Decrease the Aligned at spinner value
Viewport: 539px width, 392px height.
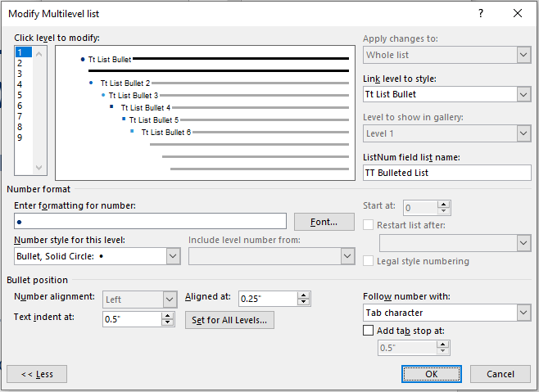coord(303,303)
